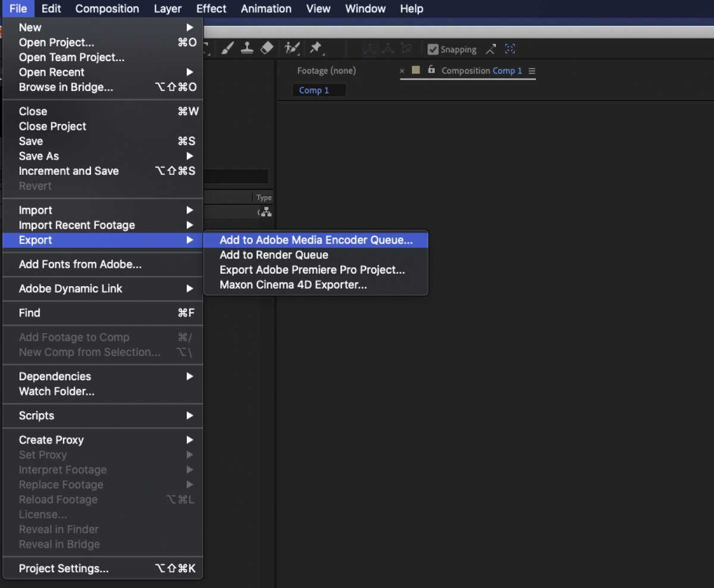Toggle snap to collapsed compositions icon
714x588 pixels.
click(510, 49)
